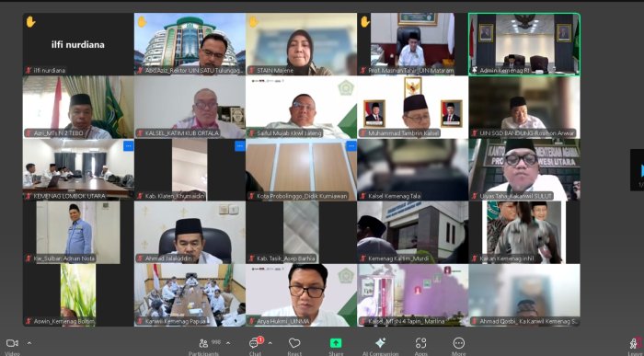Expand the caret next to Chat
The width and height of the screenshot is (644, 356).
(270, 343)
